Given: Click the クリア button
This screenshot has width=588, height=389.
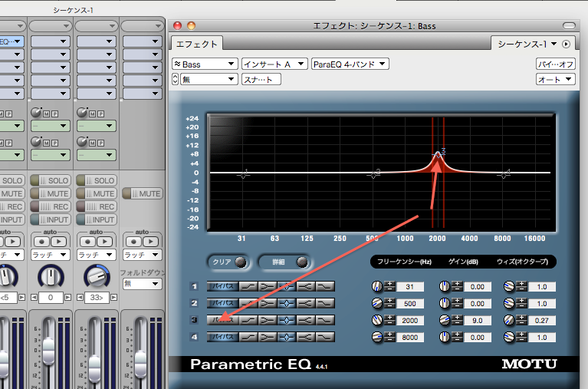Looking at the screenshot, I should pos(228,262).
